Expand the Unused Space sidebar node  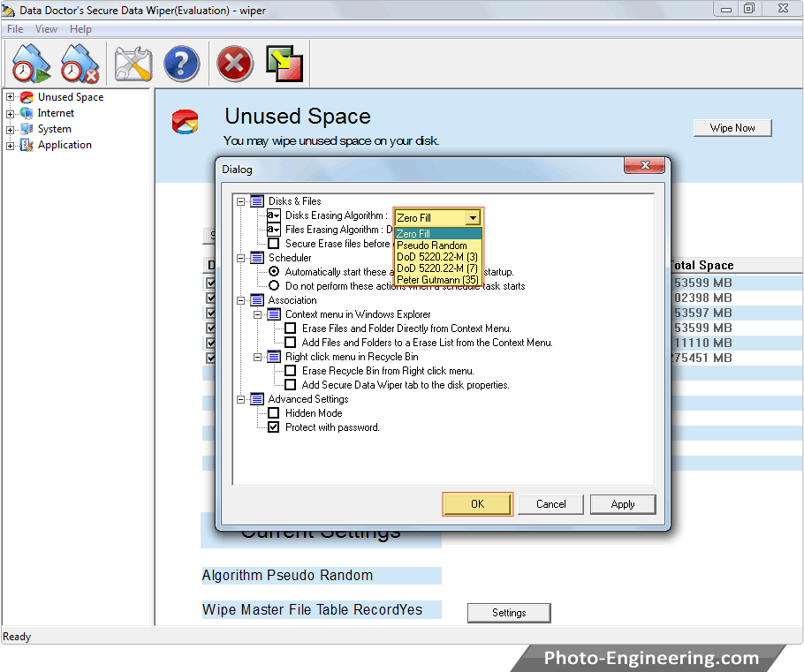[x=10, y=97]
